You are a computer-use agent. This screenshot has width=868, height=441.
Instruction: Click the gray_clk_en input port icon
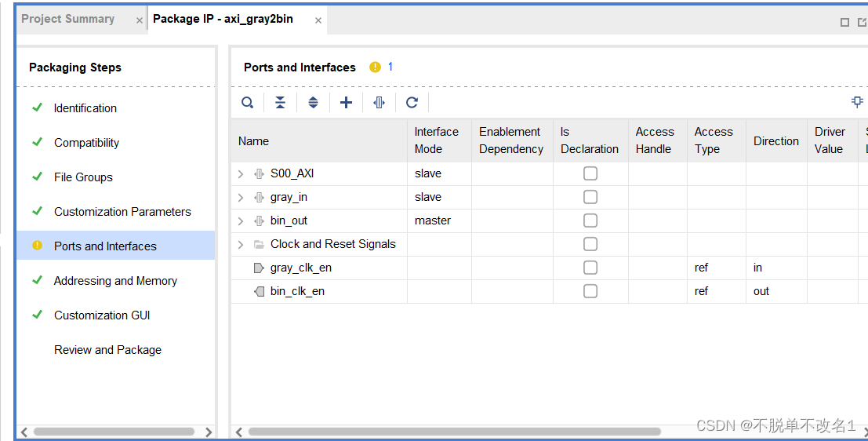click(259, 268)
